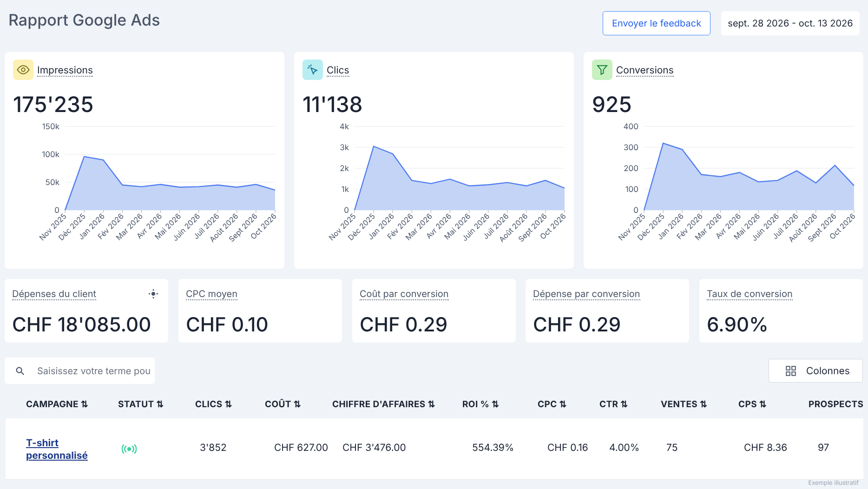Image resolution: width=868 pixels, height=489 pixels.
Task: Click the Taux de conversion label
Action: click(750, 294)
